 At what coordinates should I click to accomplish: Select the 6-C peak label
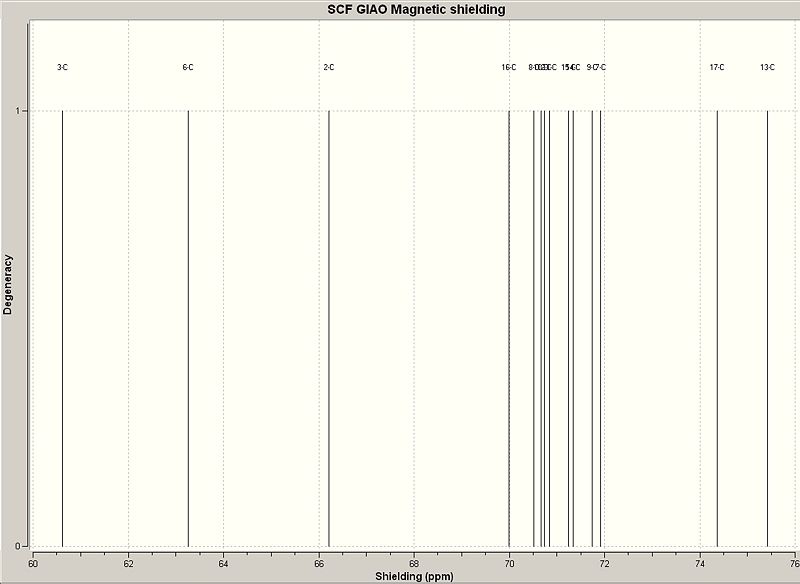click(x=188, y=67)
